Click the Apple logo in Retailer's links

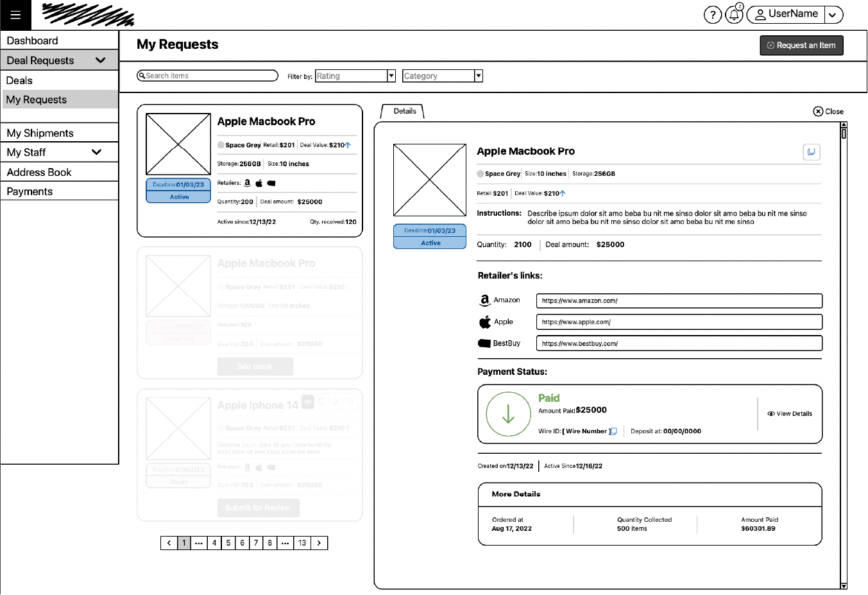(x=485, y=322)
